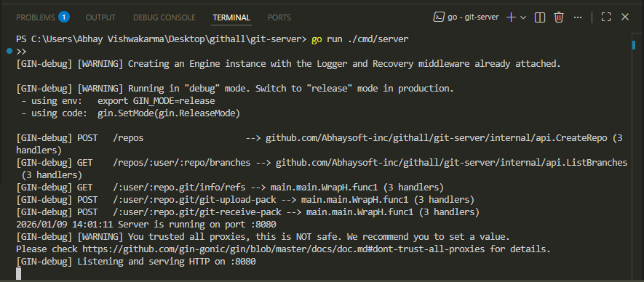Click the api.CreateRepo handler path
This screenshot has height=282, width=644.
pos(437,138)
